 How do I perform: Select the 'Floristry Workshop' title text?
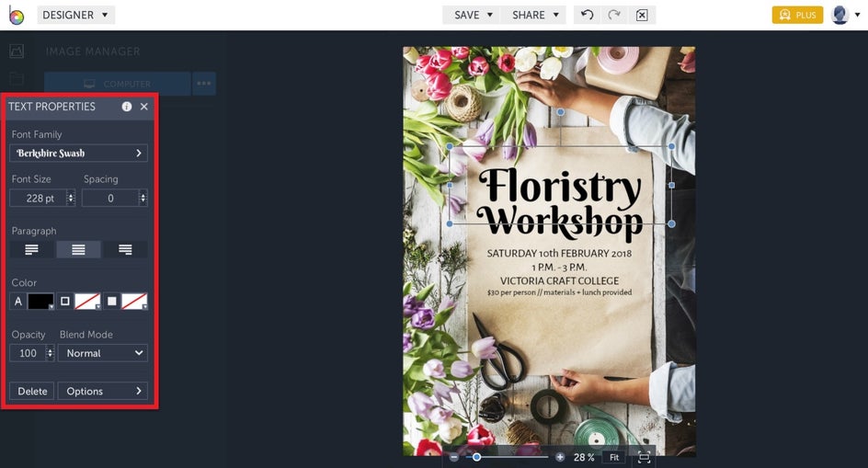click(560, 203)
